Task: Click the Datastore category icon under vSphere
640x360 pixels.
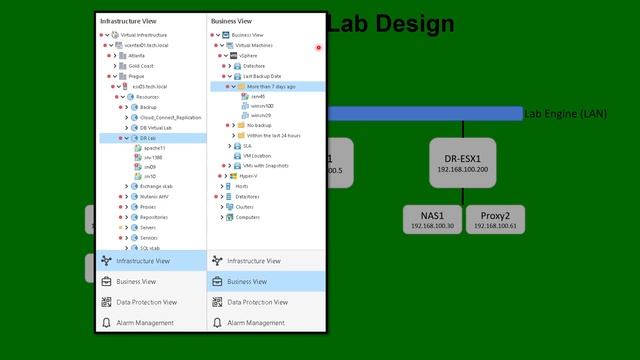Action: pyautogui.click(x=238, y=66)
